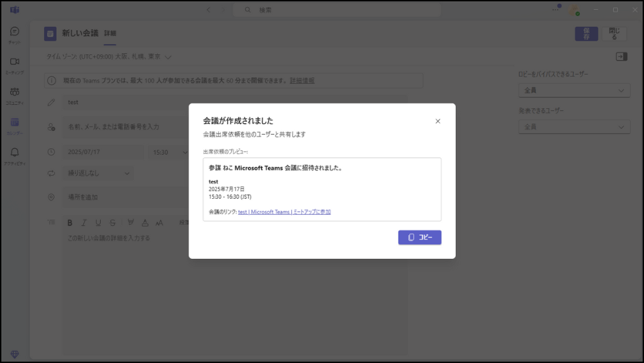
Task: Click the location pin icon
Action: point(51,198)
